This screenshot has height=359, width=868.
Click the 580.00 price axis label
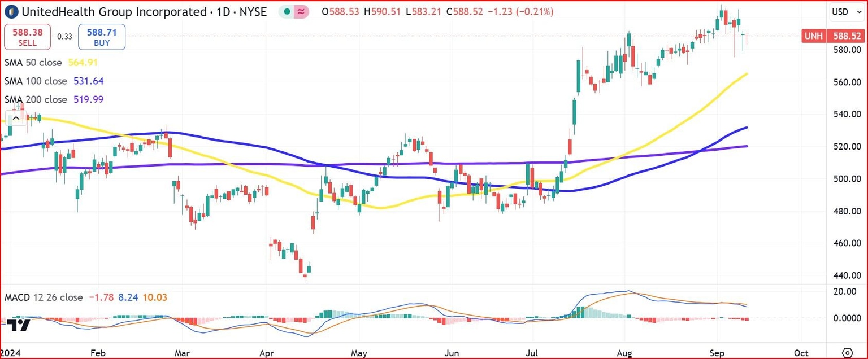click(x=846, y=50)
